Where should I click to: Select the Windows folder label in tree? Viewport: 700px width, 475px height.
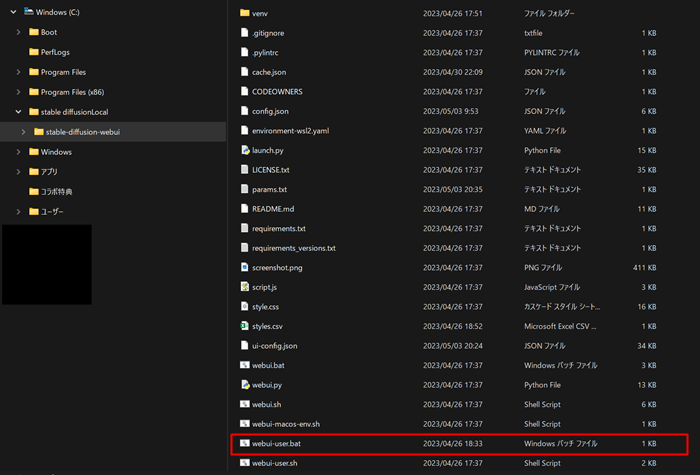[56, 152]
